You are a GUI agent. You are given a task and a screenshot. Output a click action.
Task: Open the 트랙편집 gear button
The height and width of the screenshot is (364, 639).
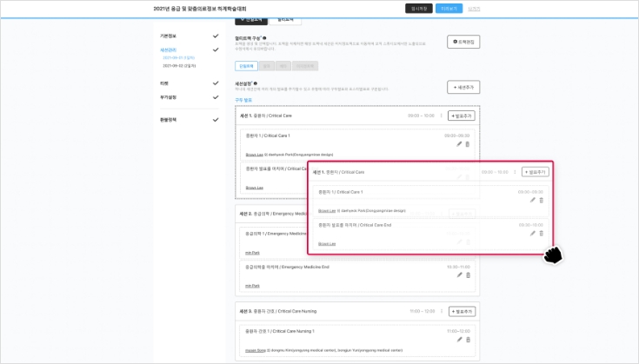[x=463, y=42]
